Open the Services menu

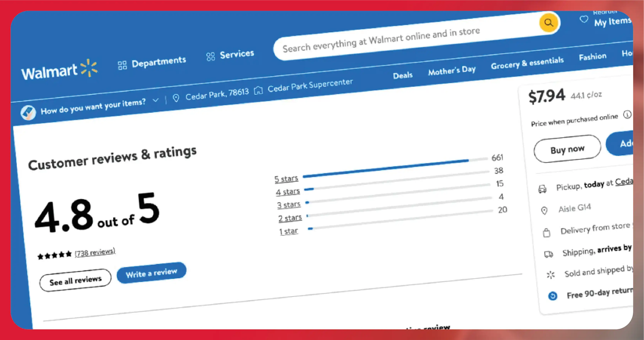tap(230, 55)
